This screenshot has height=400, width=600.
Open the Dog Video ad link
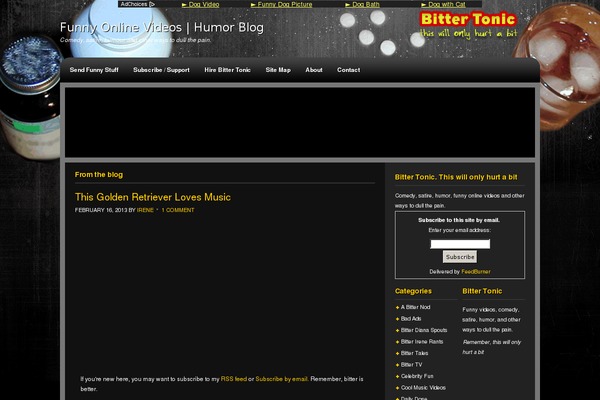tap(201, 4)
